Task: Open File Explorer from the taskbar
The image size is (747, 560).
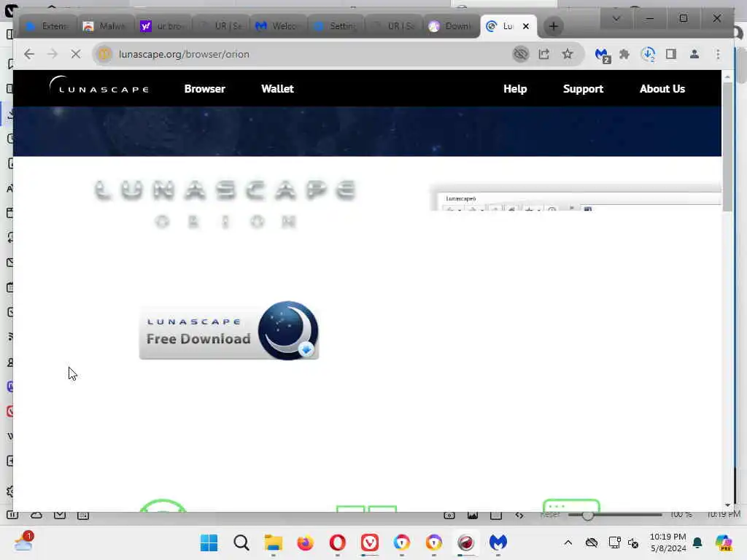Action: [x=274, y=542]
